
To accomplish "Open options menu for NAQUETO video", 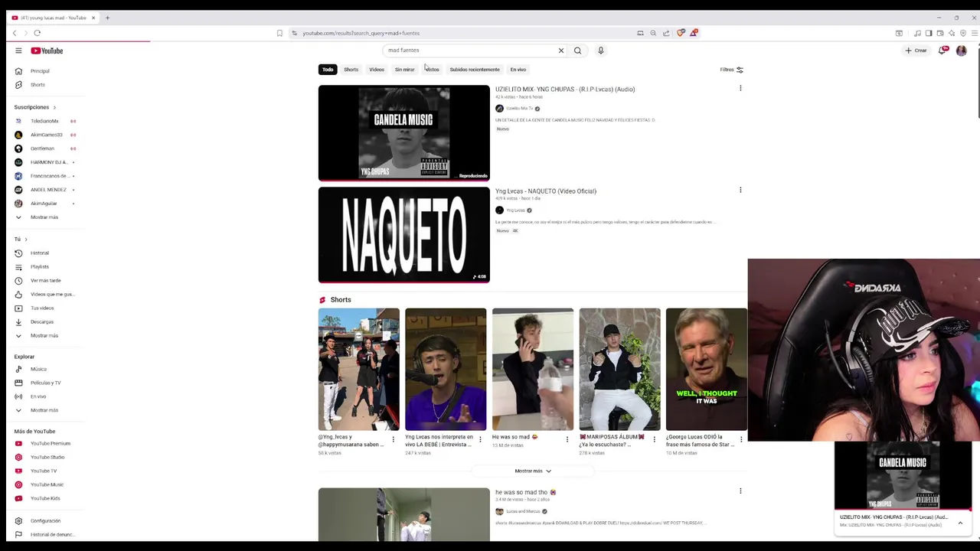I will (740, 191).
